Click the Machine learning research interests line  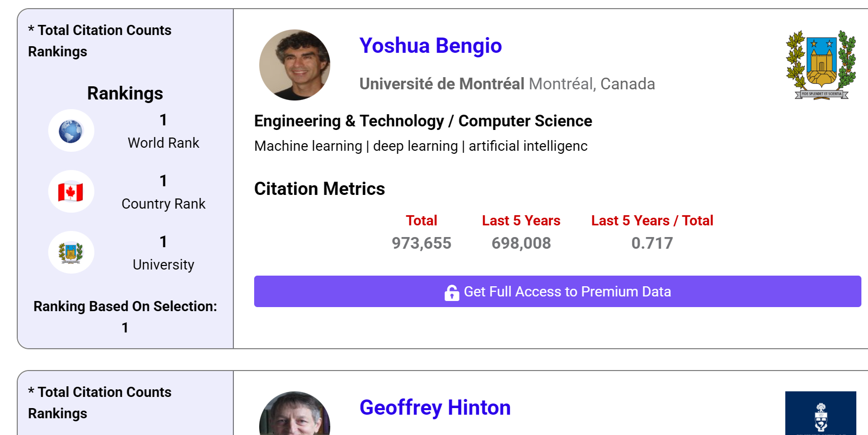(421, 146)
